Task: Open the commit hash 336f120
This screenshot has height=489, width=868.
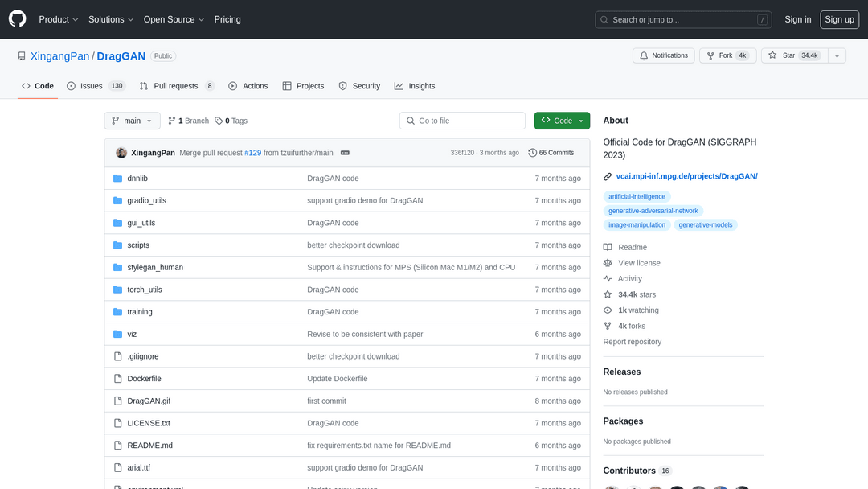Action: point(462,153)
